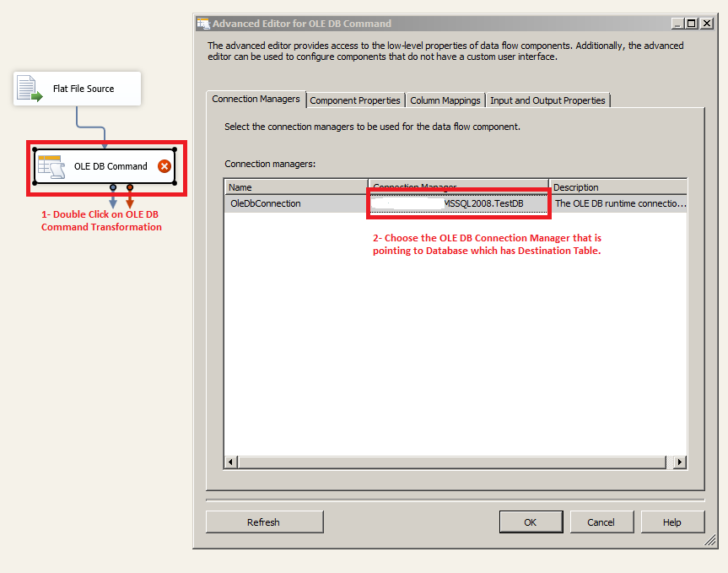Switch to the Component Properties tab
728x573 pixels.
coord(354,100)
